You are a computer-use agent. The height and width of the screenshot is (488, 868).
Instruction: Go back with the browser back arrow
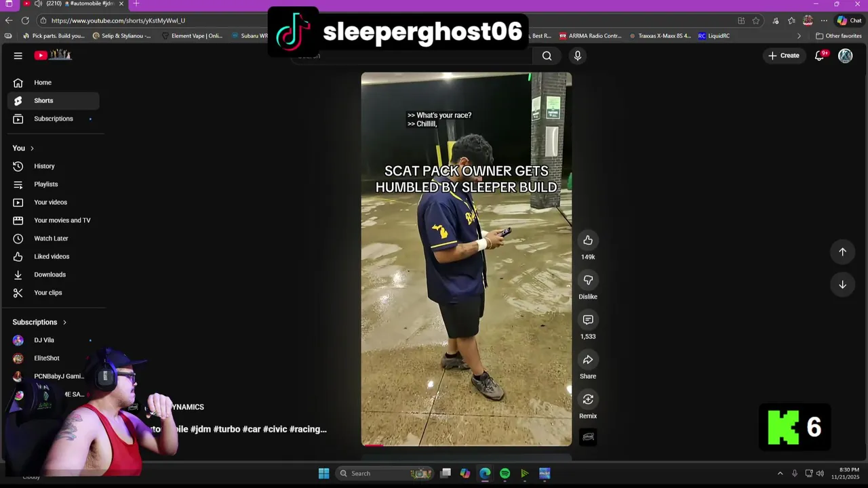pos(9,20)
